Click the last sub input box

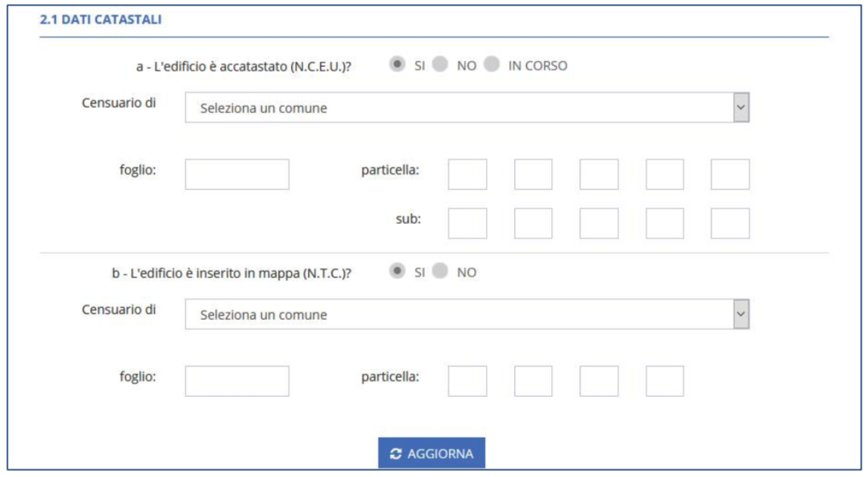(730, 223)
